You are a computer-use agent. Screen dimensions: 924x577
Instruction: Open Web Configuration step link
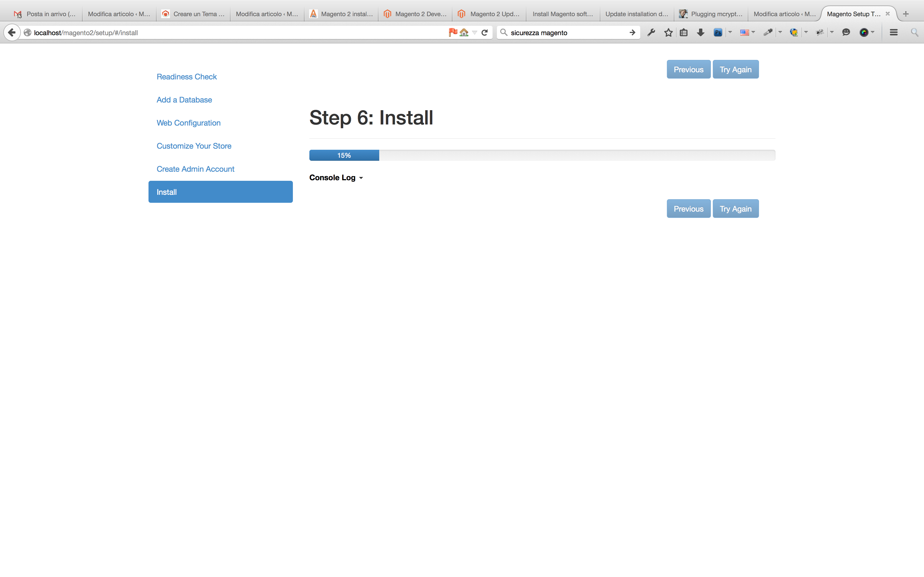(x=188, y=123)
